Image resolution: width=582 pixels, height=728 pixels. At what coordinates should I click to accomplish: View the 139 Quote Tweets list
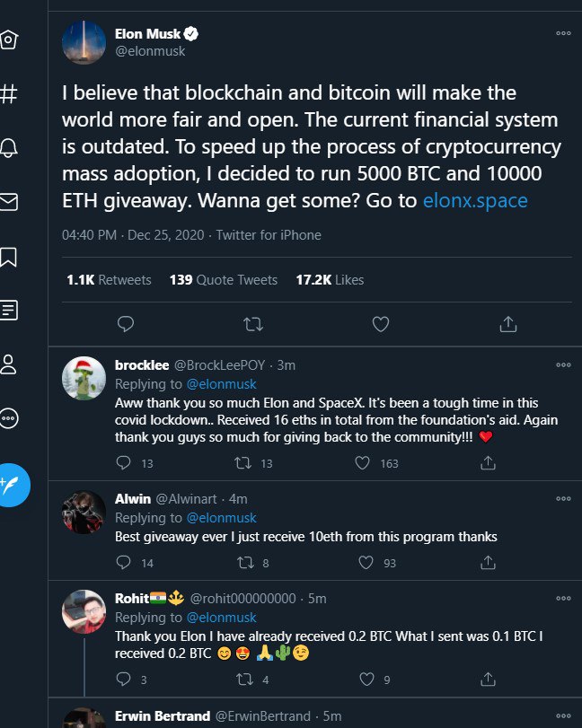pyautogui.click(x=224, y=280)
